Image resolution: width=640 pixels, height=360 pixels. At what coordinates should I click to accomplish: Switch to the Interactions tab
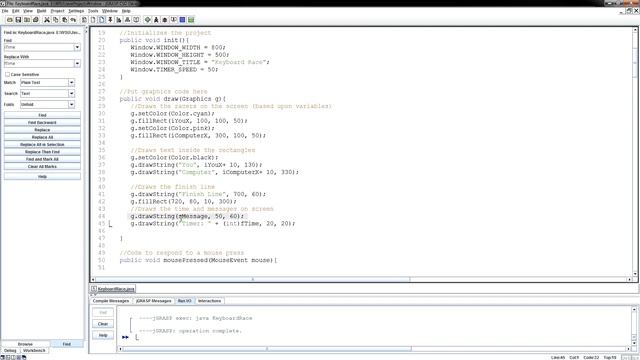(x=209, y=301)
